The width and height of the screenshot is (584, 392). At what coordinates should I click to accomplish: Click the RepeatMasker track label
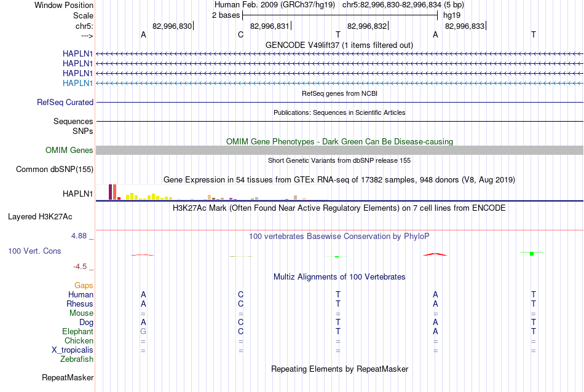pos(68,377)
